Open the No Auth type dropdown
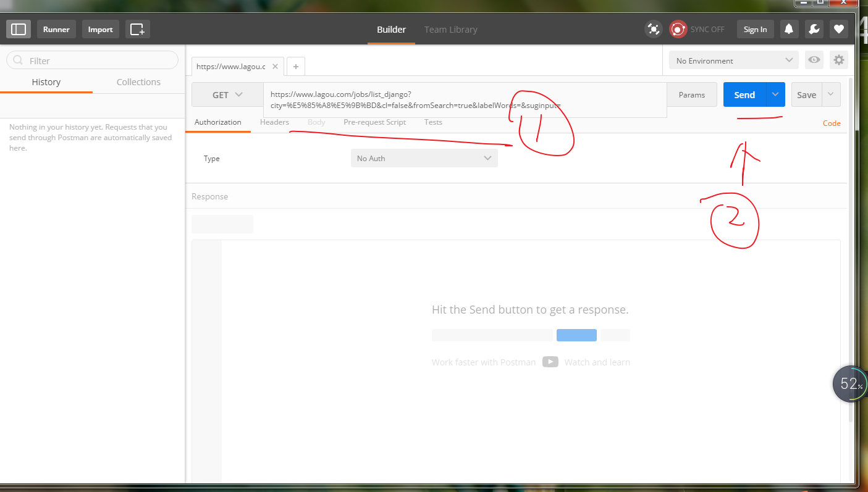Viewport: 868px width, 492px height. click(424, 158)
